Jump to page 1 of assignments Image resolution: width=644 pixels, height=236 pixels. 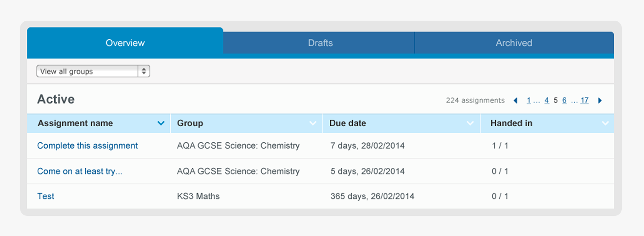(529, 100)
